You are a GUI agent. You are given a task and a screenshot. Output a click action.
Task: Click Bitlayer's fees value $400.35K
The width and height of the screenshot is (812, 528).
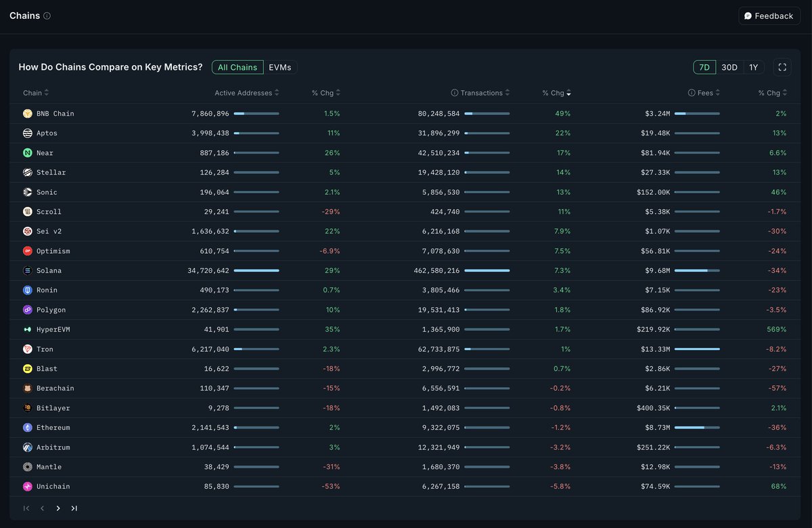(654, 408)
